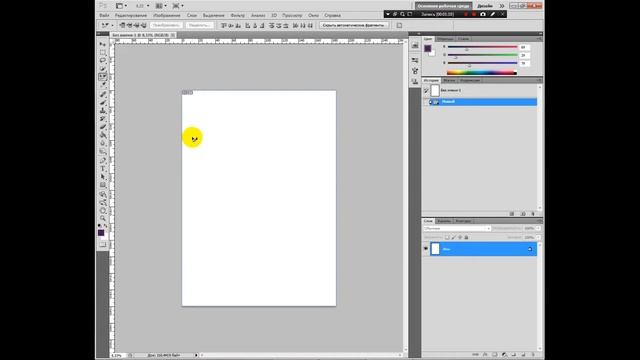640x360 pixels.
Task: Select the 3D Object Rotate tool
Action: click(103, 195)
